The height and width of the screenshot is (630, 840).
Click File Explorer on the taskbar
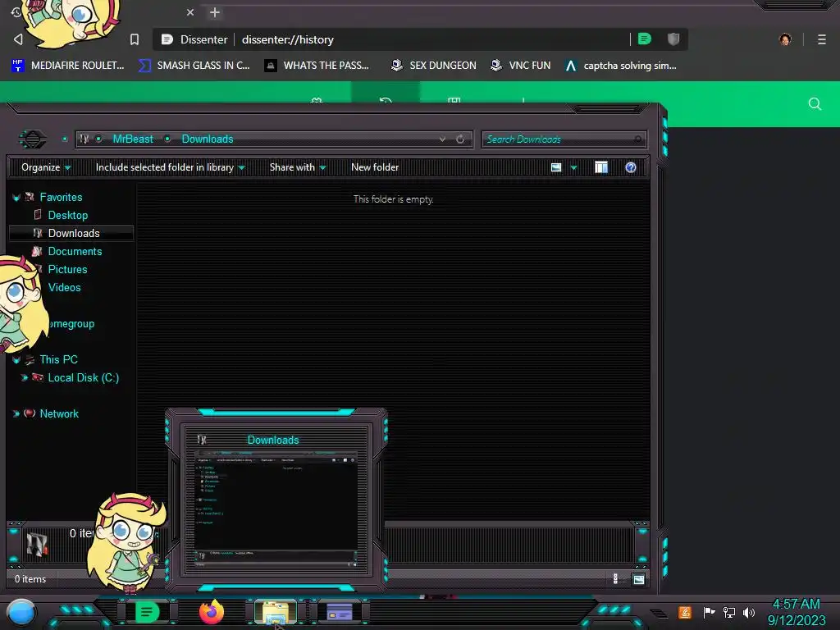(276, 612)
